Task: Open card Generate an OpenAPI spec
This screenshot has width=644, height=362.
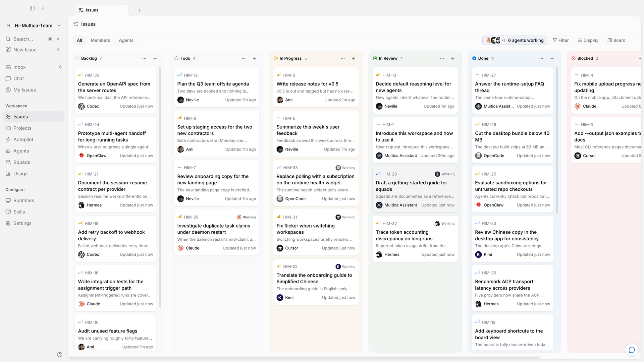Action: click(115, 91)
